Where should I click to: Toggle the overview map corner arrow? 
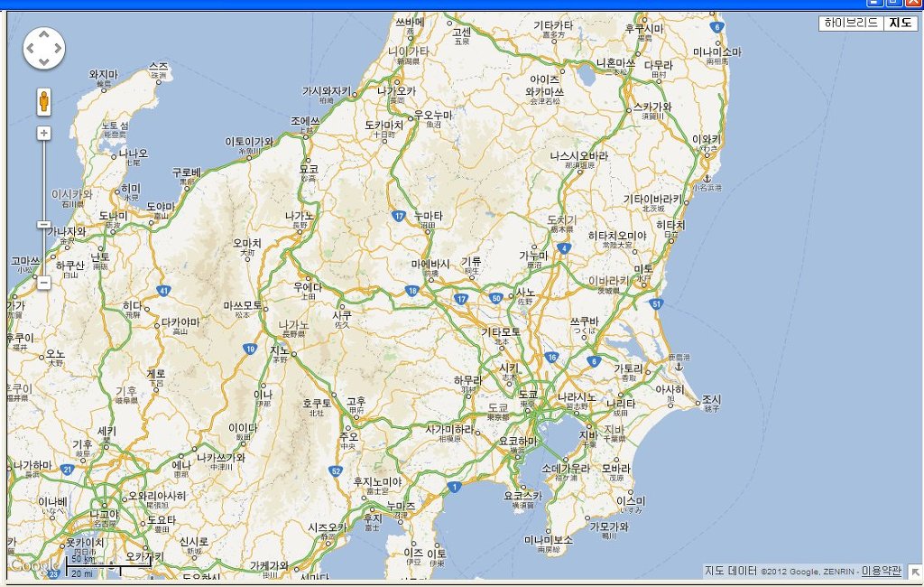(x=915, y=571)
